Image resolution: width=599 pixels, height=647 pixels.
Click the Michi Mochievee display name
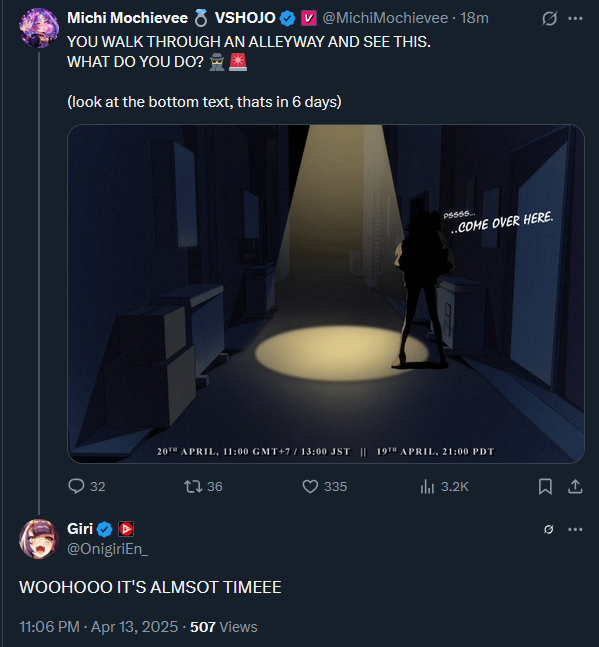pyautogui.click(x=127, y=18)
